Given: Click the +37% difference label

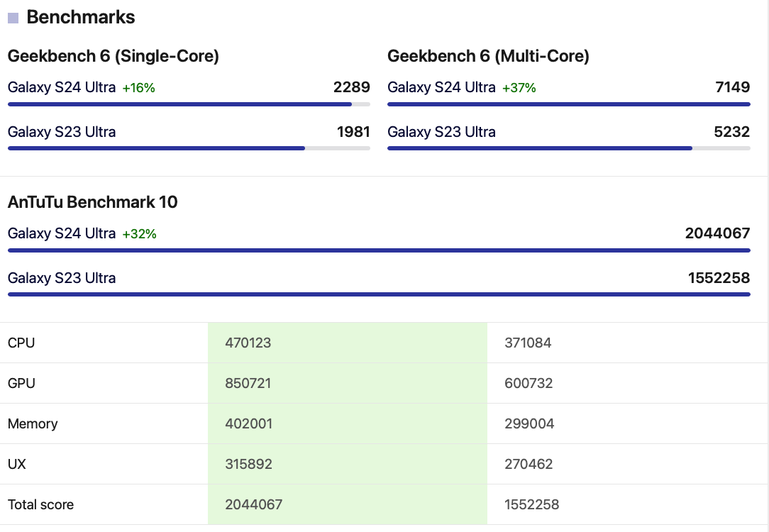Looking at the screenshot, I should click(519, 88).
